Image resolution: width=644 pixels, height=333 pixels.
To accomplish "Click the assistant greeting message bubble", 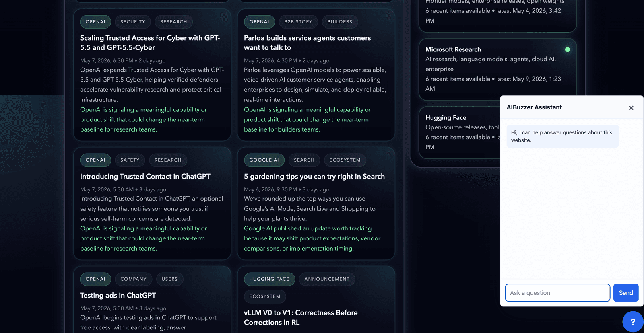I will [x=563, y=136].
